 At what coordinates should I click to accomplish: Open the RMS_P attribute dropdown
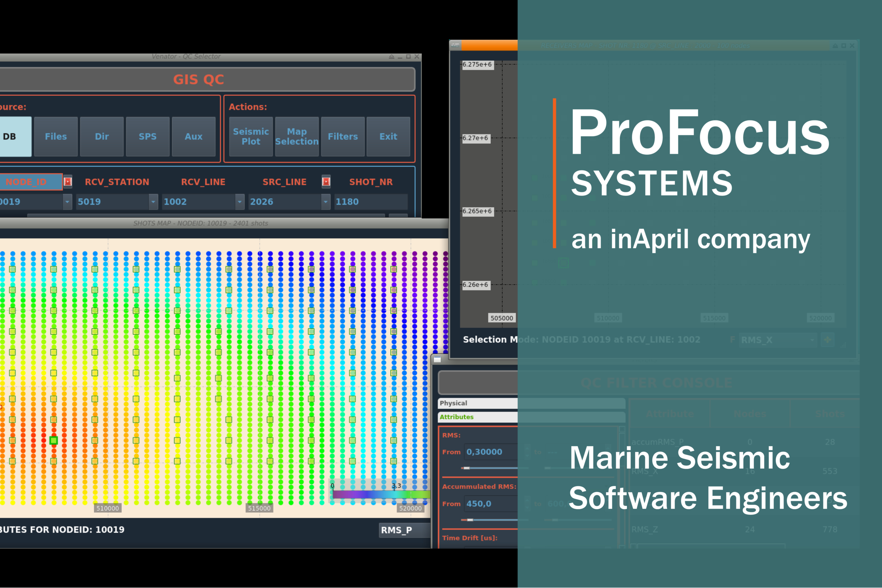point(404,530)
